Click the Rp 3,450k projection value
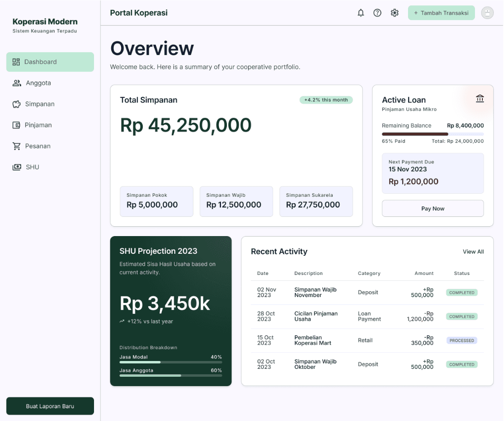504x421 pixels. [164, 303]
